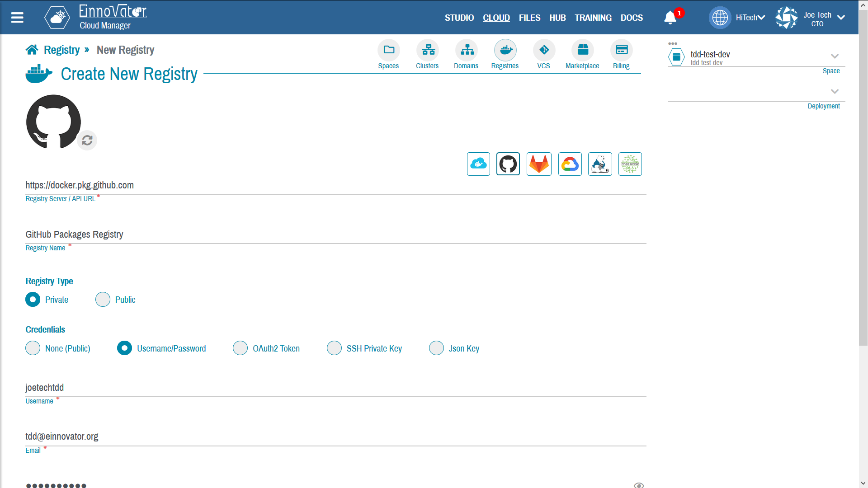
Task: Go to the home breadcrumb icon
Action: point(32,50)
